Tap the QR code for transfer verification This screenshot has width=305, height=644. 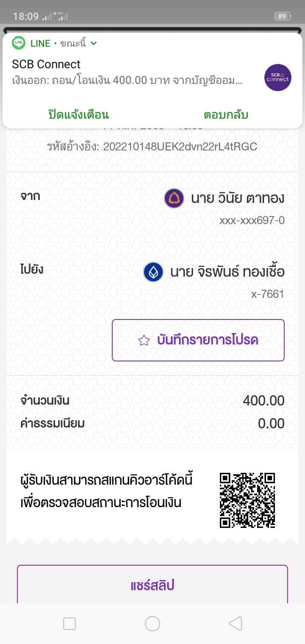click(x=247, y=500)
